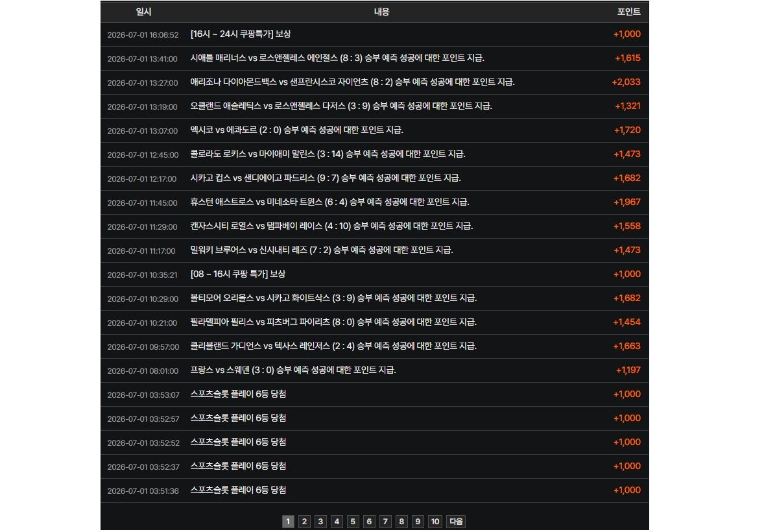Click the 포인트 column header
The height and width of the screenshot is (532, 764).
click(629, 12)
